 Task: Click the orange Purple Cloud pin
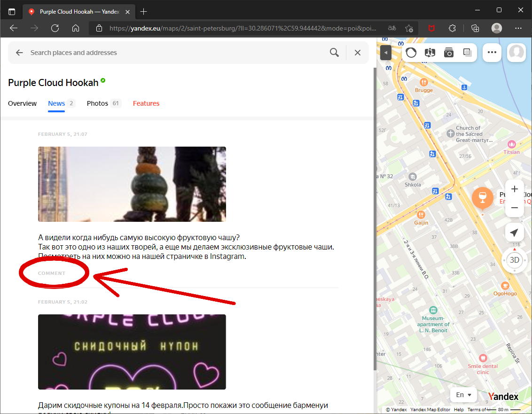coord(482,197)
